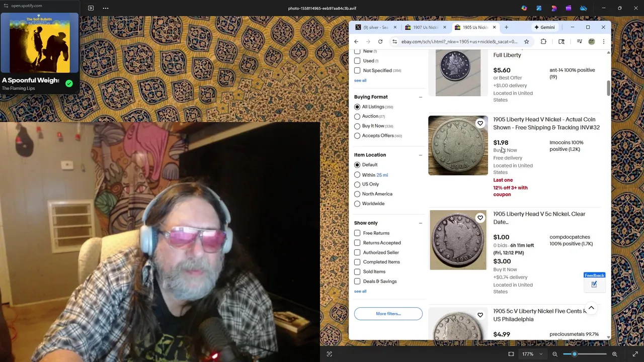Check the Authorized Seller checkbox
This screenshot has width=644, height=362.
[357, 252]
